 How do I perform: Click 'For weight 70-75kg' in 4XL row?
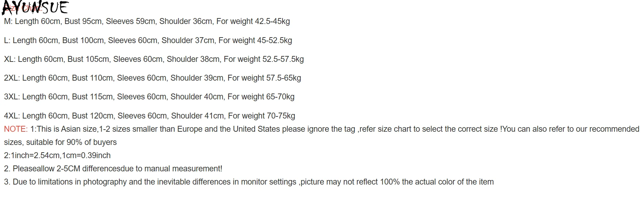click(x=261, y=116)
